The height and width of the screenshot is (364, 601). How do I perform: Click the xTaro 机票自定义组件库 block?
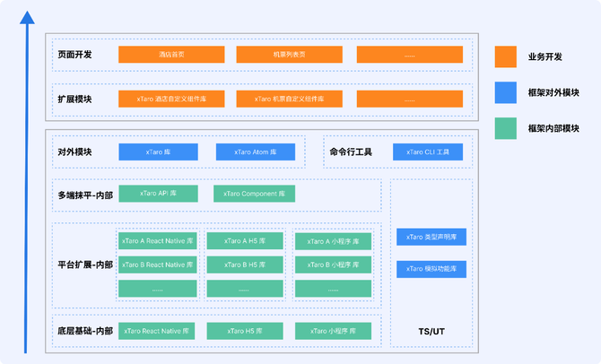tap(290, 99)
